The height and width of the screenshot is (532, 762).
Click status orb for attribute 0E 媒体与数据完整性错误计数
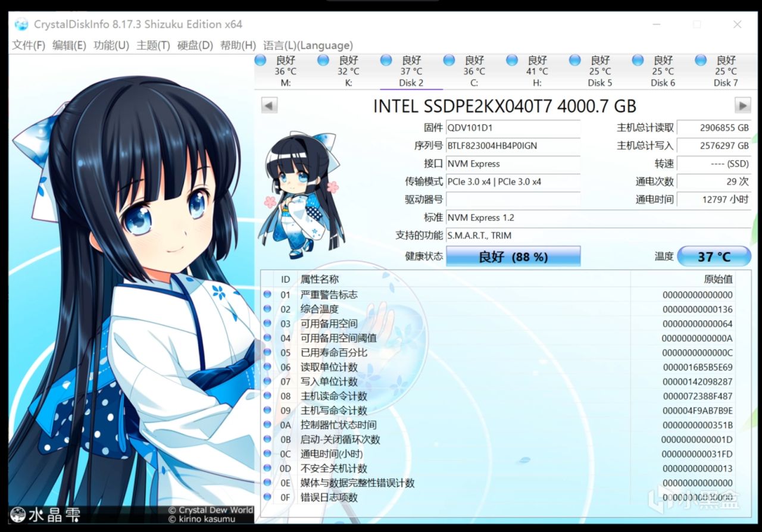click(x=267, y=483)
